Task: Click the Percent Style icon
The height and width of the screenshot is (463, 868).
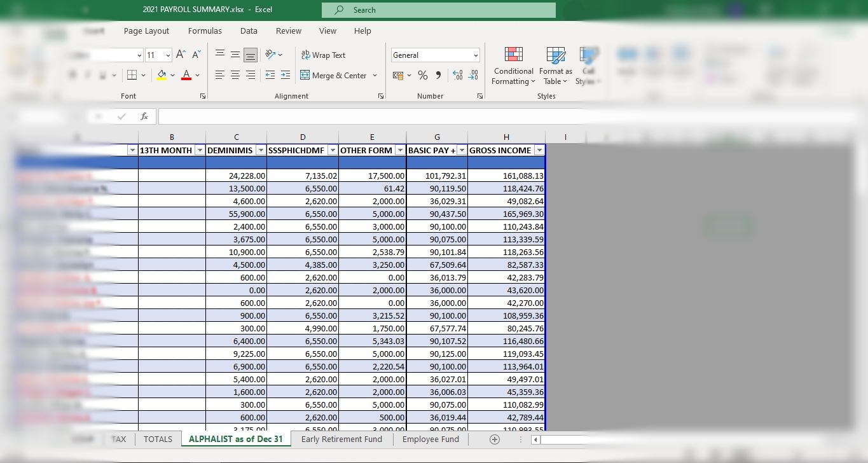Action: point(422,76)
